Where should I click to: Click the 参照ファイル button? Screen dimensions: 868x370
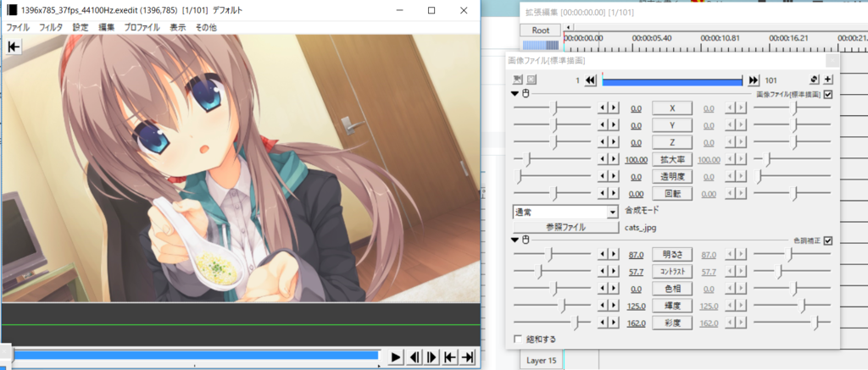[x=565, y=227]
